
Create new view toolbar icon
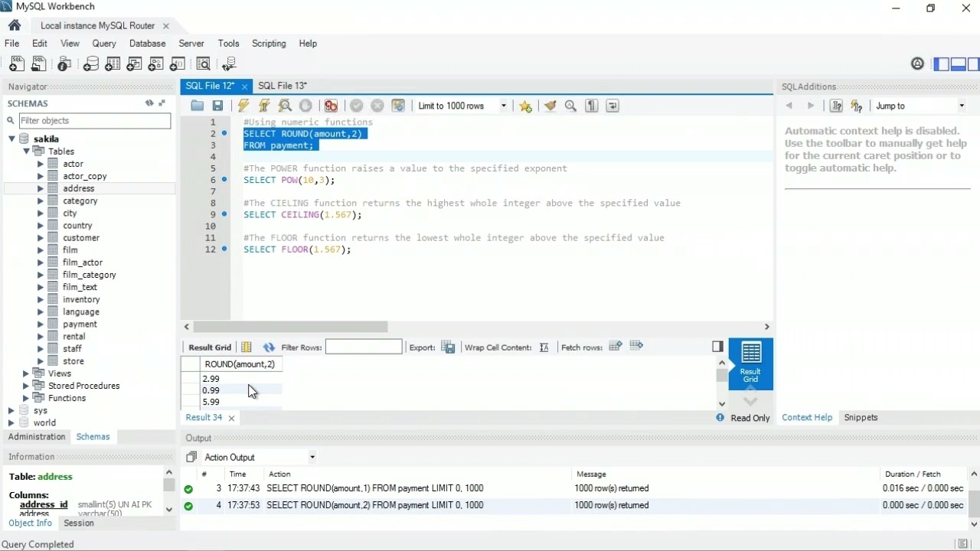pyautogui.click(x=134, y=64)
